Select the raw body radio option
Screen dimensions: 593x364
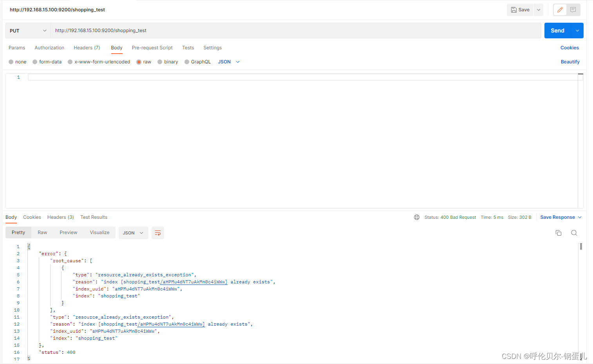click(139, 62)
